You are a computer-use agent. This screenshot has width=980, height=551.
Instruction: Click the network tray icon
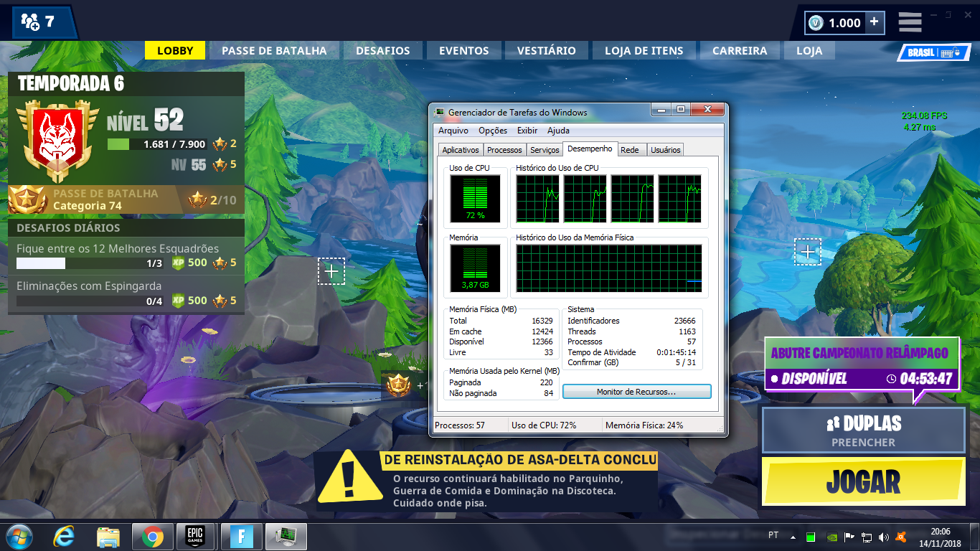point(867,537)
